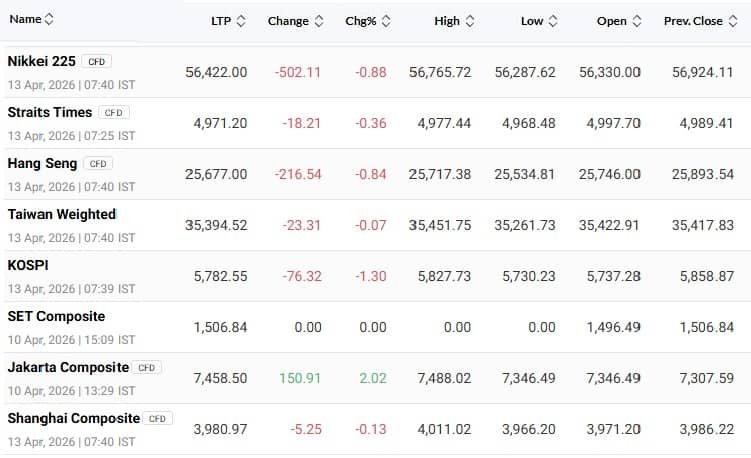This screenshot has height=458, width=751.
Task: Select the Hang Seng index name
Action: [x=43, y=163]
